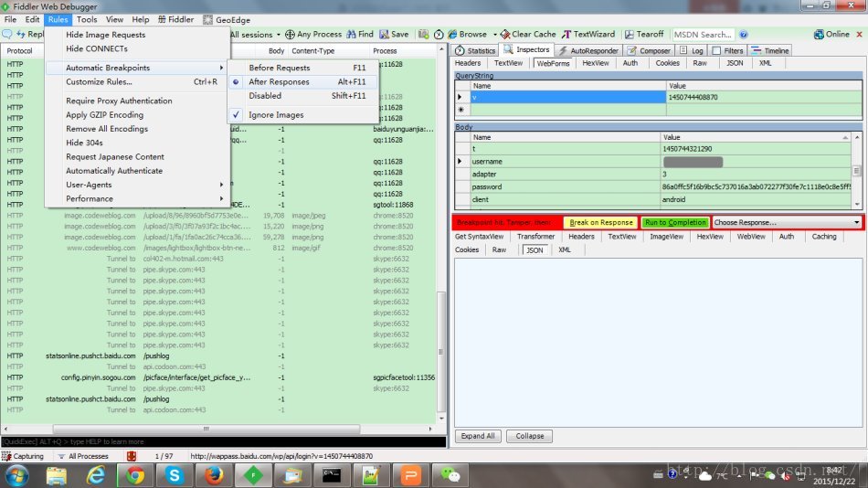Open Internet Explorer from the taskbar

coord(96,475)
